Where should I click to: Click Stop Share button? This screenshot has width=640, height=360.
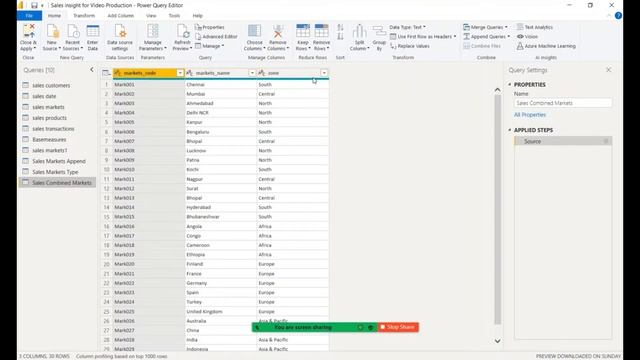[x=398, y=327]
